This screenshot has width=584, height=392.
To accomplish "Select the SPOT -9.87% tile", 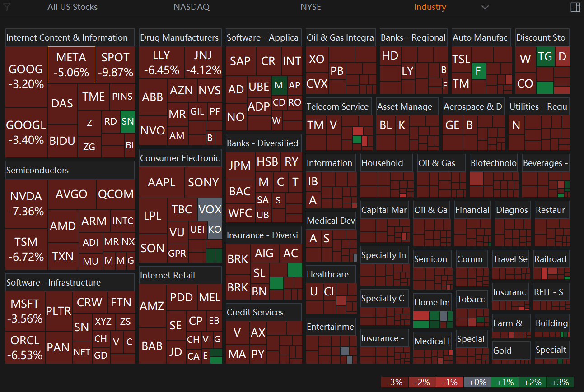I will click(116, 65).
